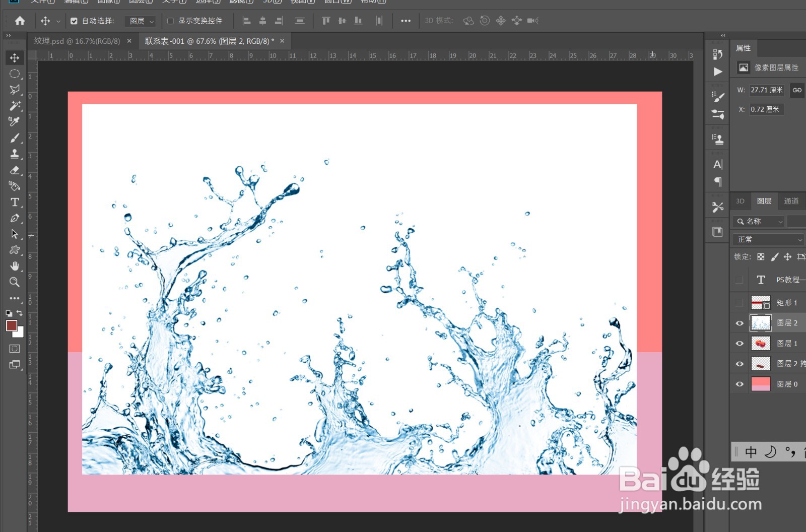Align left edges in options bar
The width and height of the screenshot is (806, 532).
pos(246,21)
